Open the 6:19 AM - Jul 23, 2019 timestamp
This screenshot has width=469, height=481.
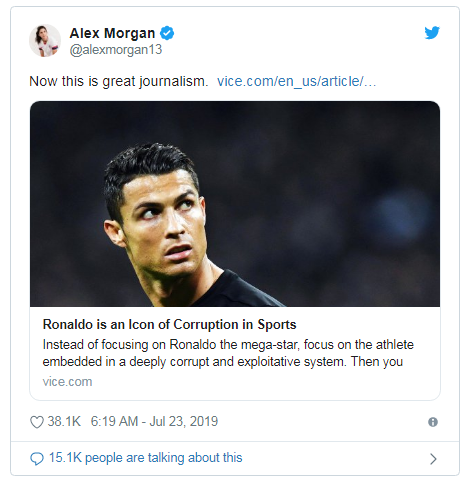click(x=154, y=421)
